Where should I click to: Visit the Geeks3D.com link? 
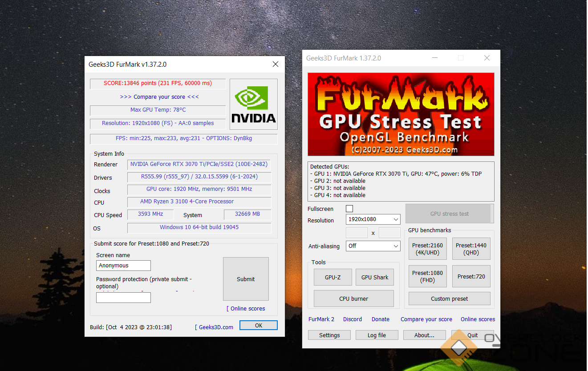(x=214, y=327)
